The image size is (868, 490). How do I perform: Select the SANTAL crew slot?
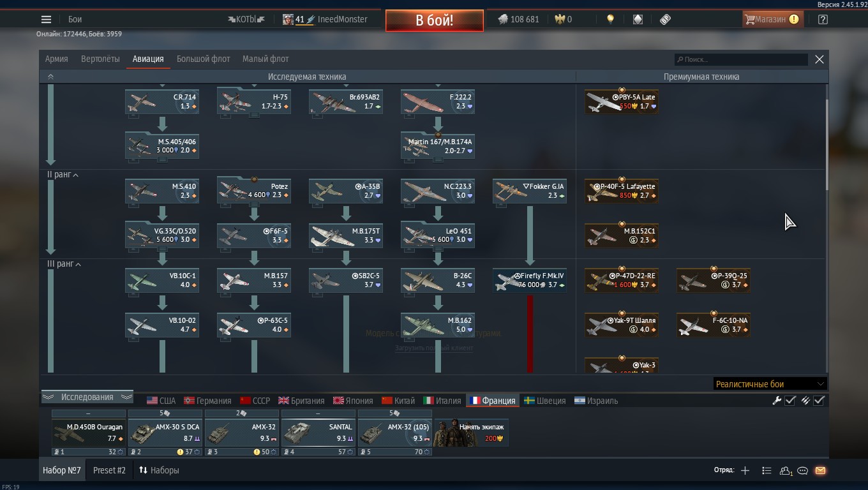[x=318, y=433]
